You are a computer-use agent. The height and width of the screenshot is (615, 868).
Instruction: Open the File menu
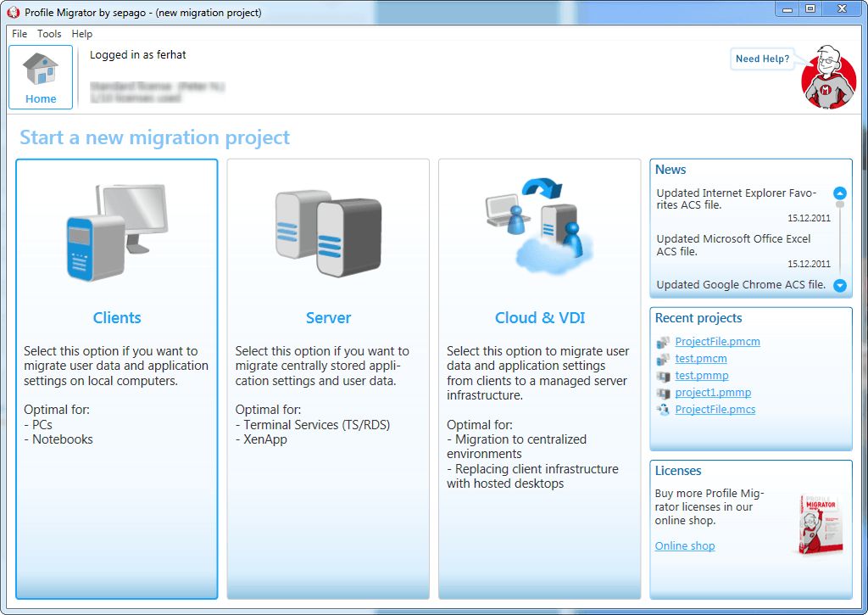(x=19, y=34)
